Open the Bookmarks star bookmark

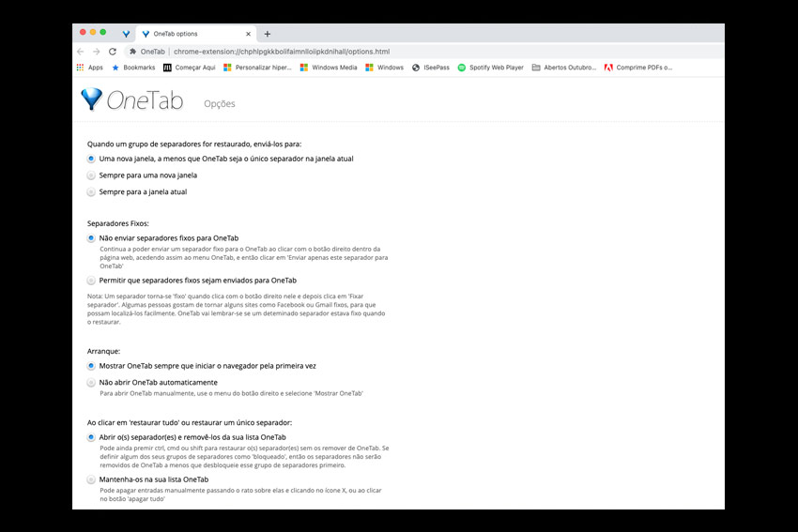pyautogui.click(x=133, y=68)
